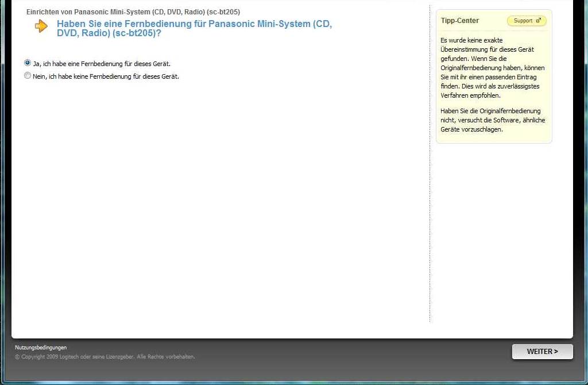
Task: Click the tip paragraph starting "Haben Sie die Originalfernbedienung"
Action: pyautogui.click(x=493, y=120)
